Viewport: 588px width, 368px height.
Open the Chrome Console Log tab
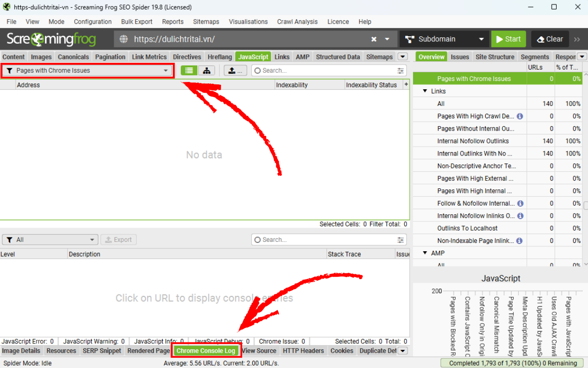pos(206,351)
